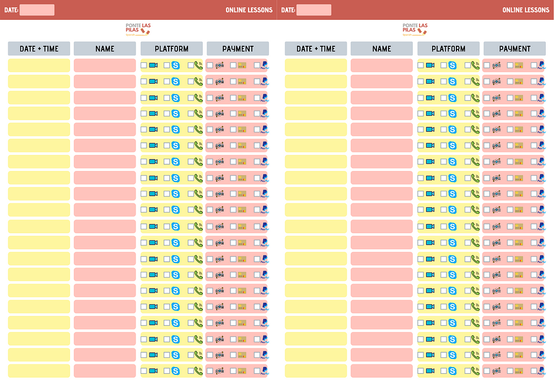
Task: Click the green phone icon in the left page's first row
Action: click(x=198, y=65)
